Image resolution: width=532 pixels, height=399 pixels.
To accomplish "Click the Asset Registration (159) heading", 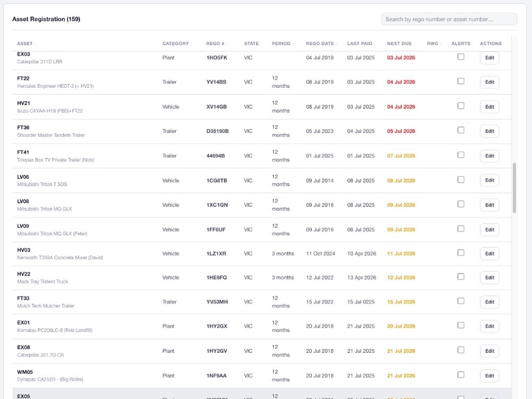I will [46, 19].
